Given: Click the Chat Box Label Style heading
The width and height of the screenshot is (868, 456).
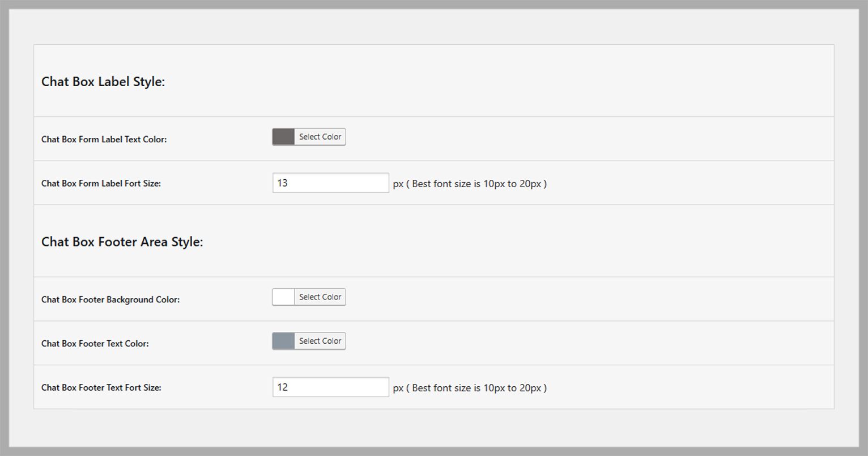Looking at the screenshot, I should [103, 82].
